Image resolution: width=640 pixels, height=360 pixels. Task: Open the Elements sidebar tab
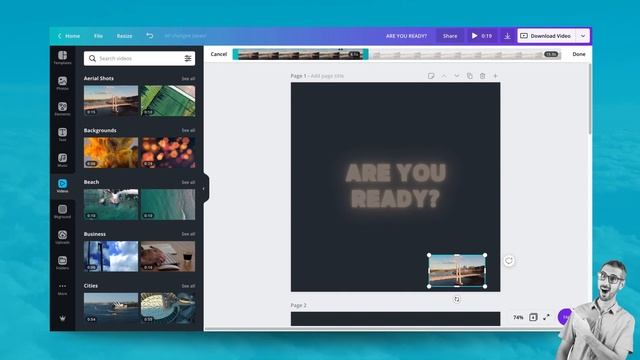click(x=62, y=109)
